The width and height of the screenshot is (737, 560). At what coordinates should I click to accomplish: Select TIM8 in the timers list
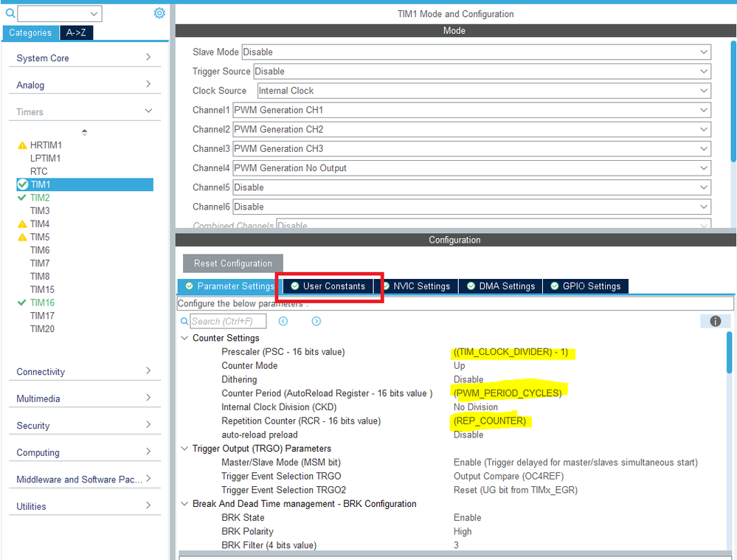[x=40, y=277]
